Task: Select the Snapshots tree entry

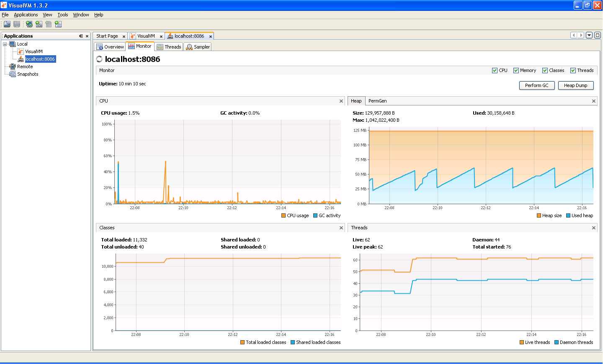Action: [28, 74]
